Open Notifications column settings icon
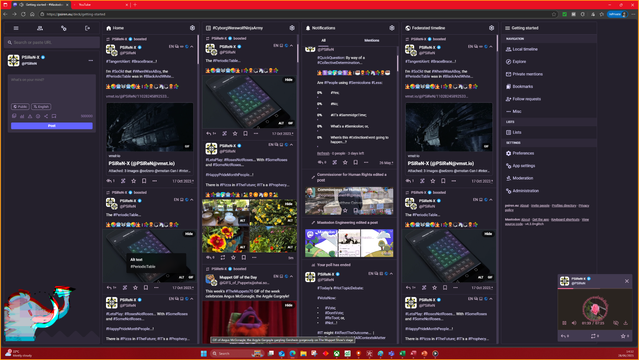The height and width of the screenshot is (360, 639). pyautogui.click(x=392, y=28)
